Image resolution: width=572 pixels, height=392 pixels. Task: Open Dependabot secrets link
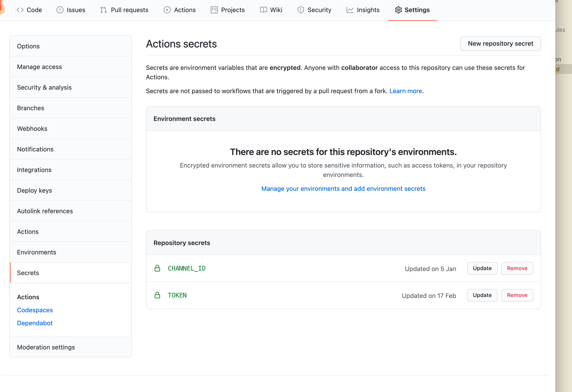coord(35,323)
